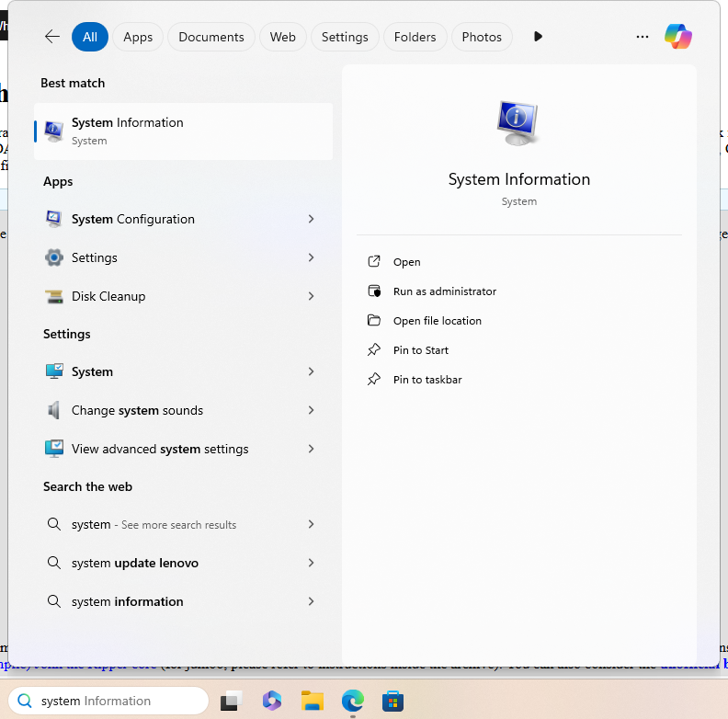Click the Pin to Start pin icon
Screen dimensions: 728x719
coord(374,349)
